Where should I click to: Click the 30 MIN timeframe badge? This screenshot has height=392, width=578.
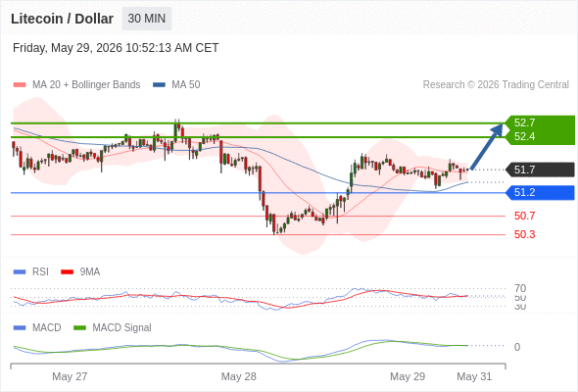click(147, 19)
